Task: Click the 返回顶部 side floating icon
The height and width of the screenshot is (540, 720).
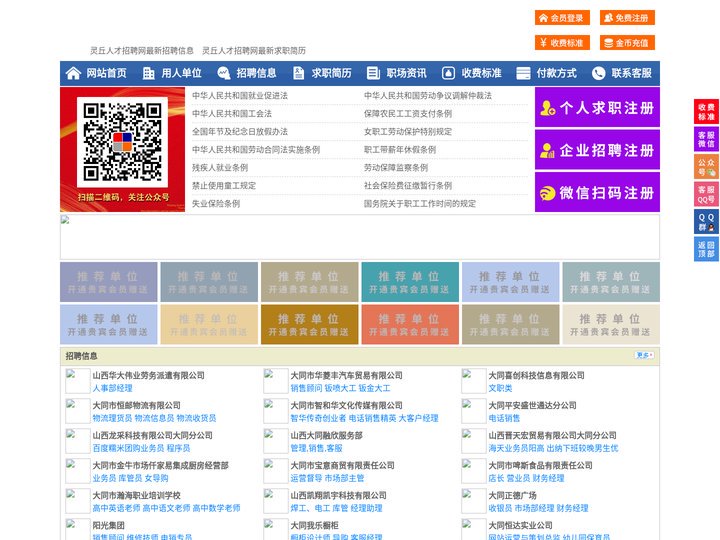Action: tap(706, 249)
